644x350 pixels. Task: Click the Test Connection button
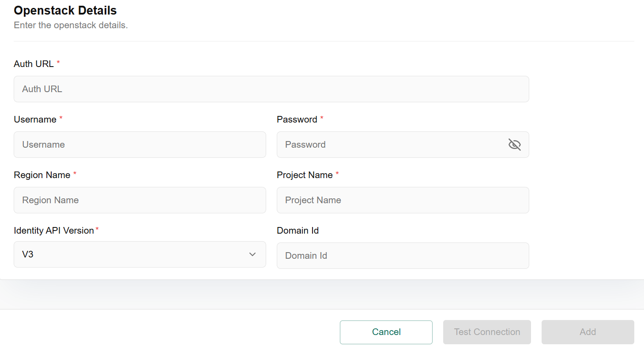(x=487, y=332)
